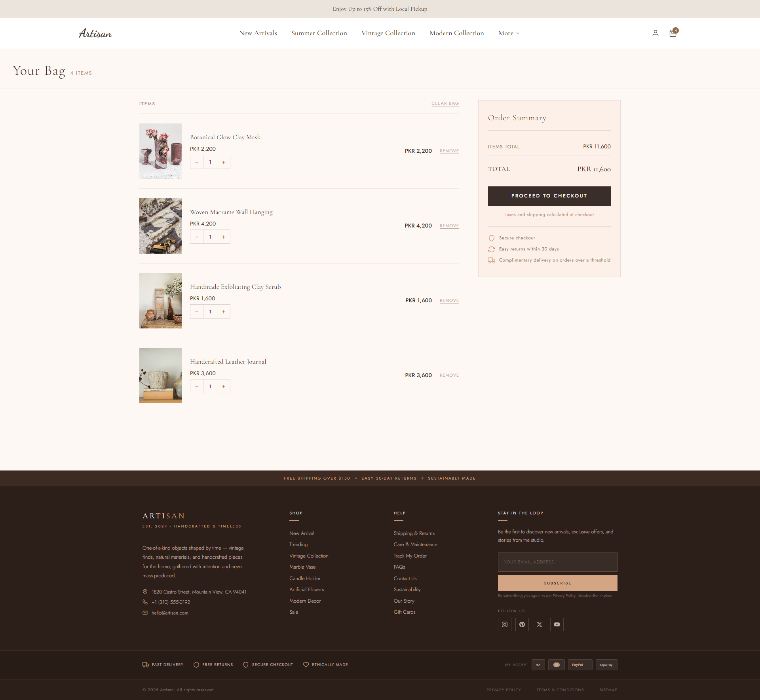Open Handmade Exfoliating Clay Scrub thumbnail
The height and width of the screenshot is (700, 760).
click(161, 301)
